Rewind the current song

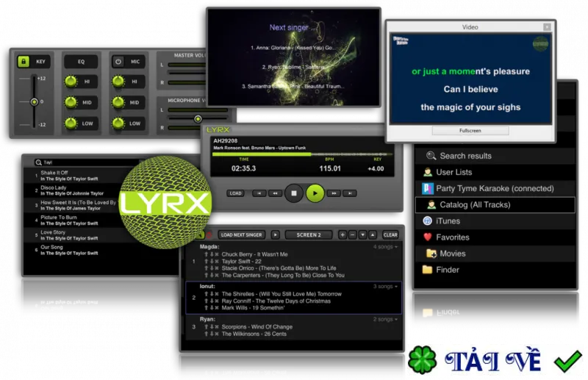(275, 193)
